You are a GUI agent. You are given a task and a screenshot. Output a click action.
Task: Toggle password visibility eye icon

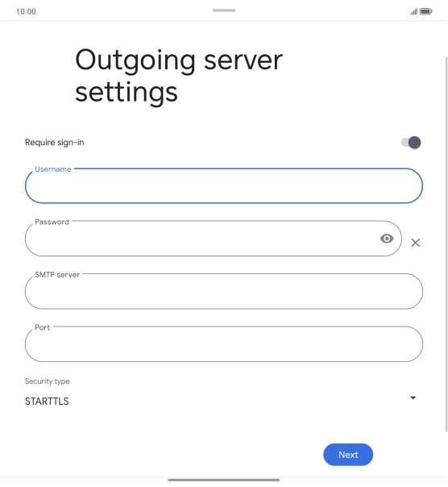coord(387,239)
